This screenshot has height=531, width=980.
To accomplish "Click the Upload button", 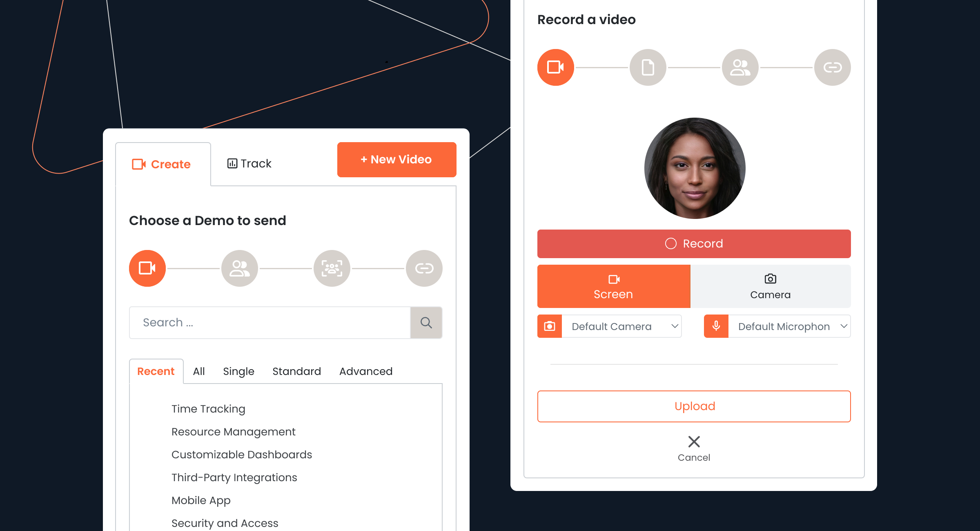I will tap(694, 407).
